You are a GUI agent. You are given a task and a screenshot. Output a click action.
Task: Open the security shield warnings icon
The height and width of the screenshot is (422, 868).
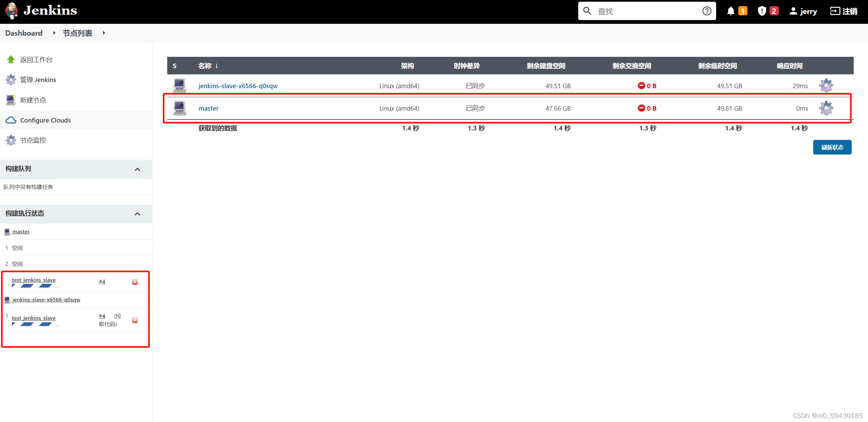pyautogui.click(x=762, y=11)
